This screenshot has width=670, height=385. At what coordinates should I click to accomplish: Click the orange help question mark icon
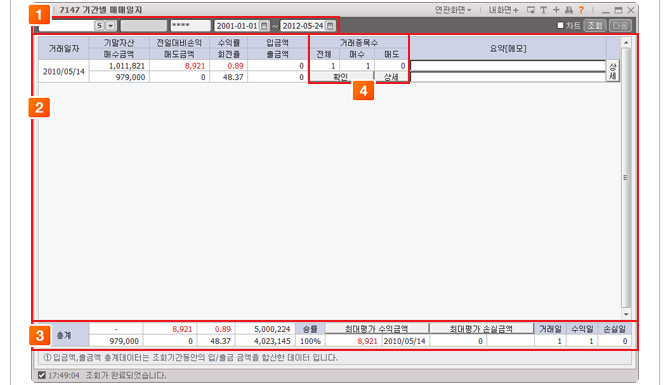pos(581,10)
